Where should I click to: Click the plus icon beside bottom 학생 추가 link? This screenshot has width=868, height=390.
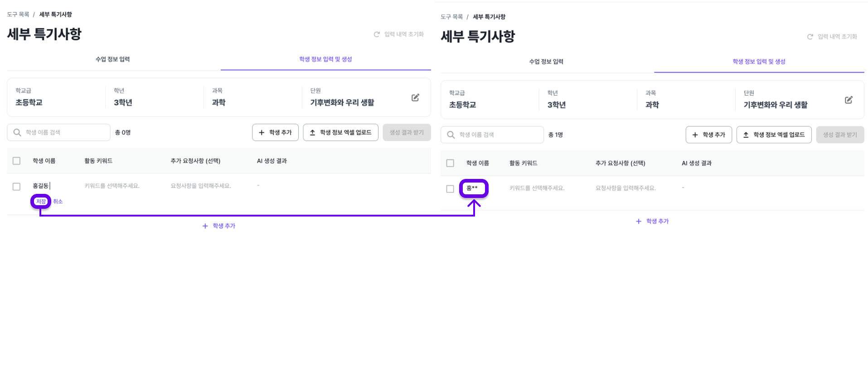[x=205, y=226]
